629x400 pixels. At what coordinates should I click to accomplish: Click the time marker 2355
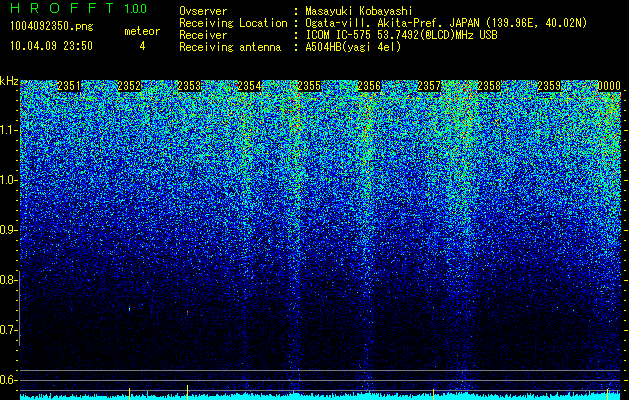click(x=309, y=86)
